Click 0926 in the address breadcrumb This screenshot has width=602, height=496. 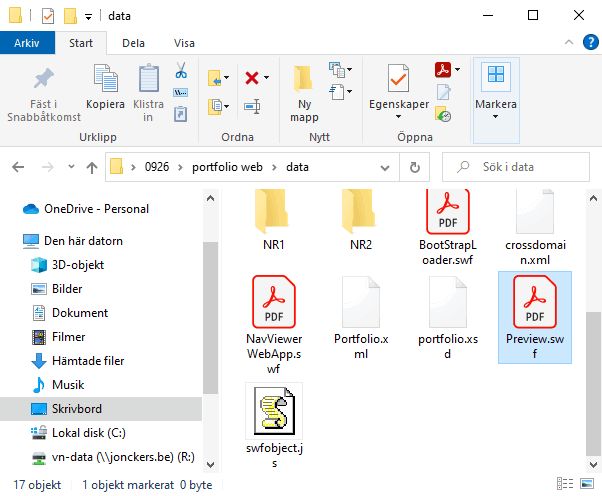(157, 167)
